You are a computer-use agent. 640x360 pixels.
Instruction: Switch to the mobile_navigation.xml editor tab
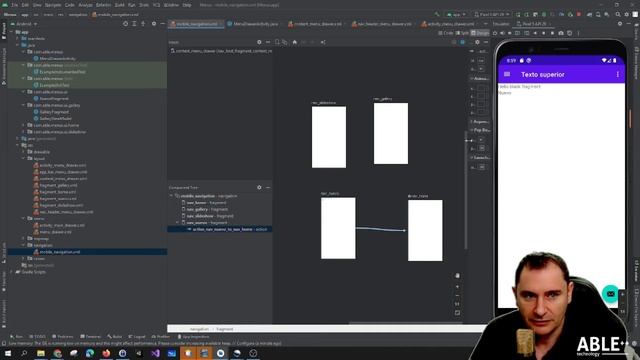[x=196, y=24]
